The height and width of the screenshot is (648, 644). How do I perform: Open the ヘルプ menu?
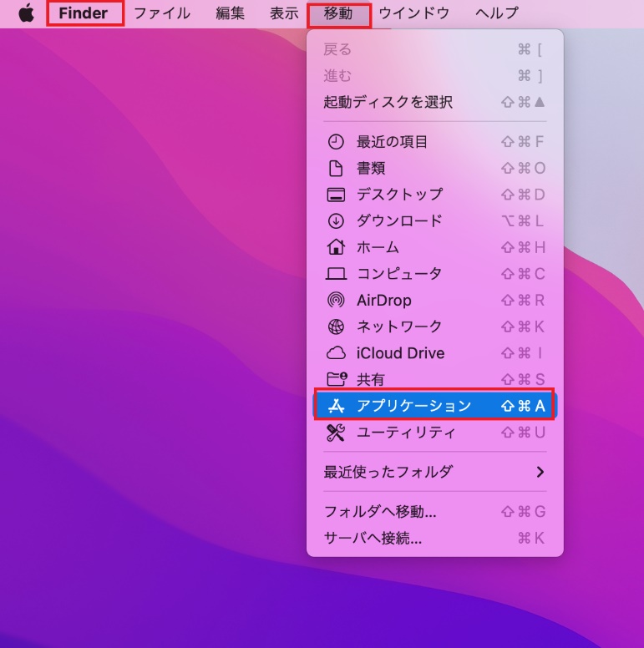[x=496, y=13]
